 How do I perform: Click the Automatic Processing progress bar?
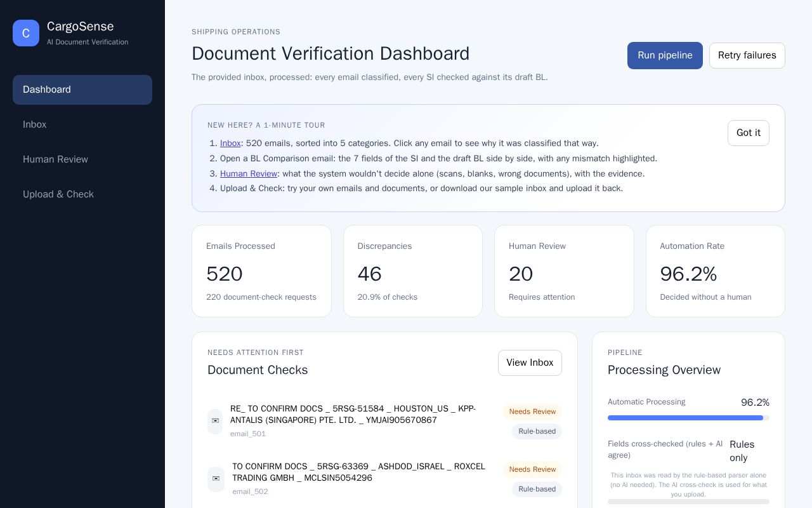click(x=688, y=418)
